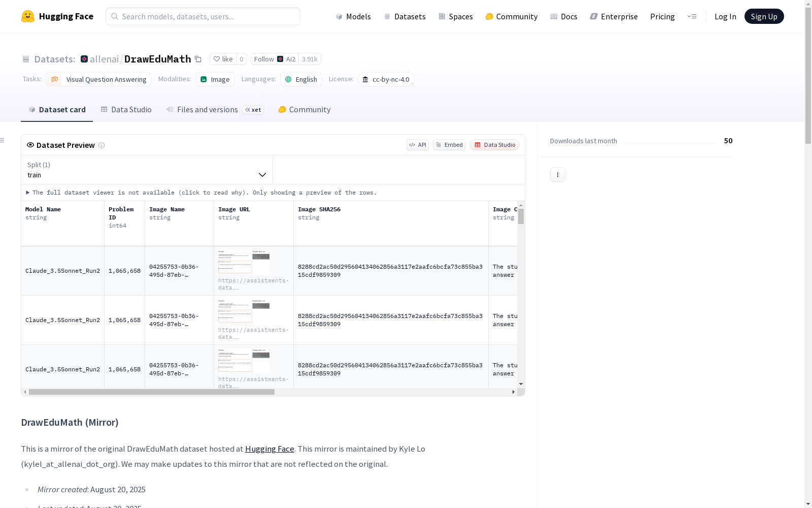Click the Dataset Preview info icon

click(101, 145)
